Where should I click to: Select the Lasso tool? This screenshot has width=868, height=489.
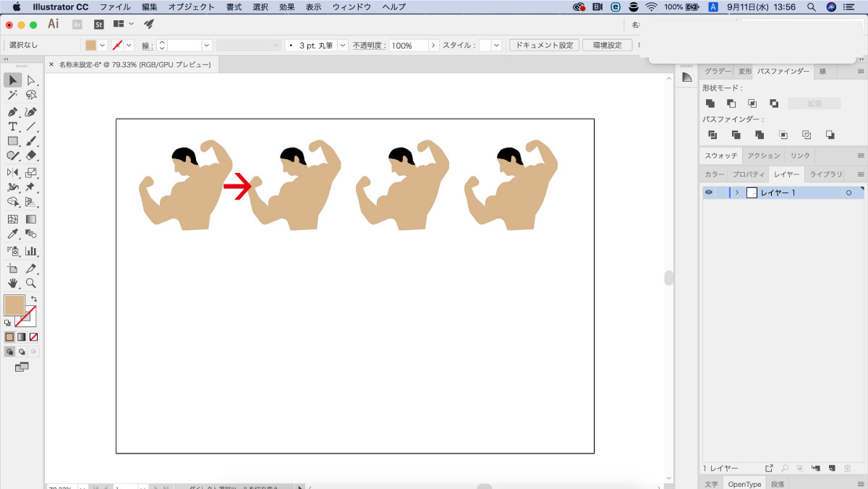pyautogui.click(x=31, y=95)
